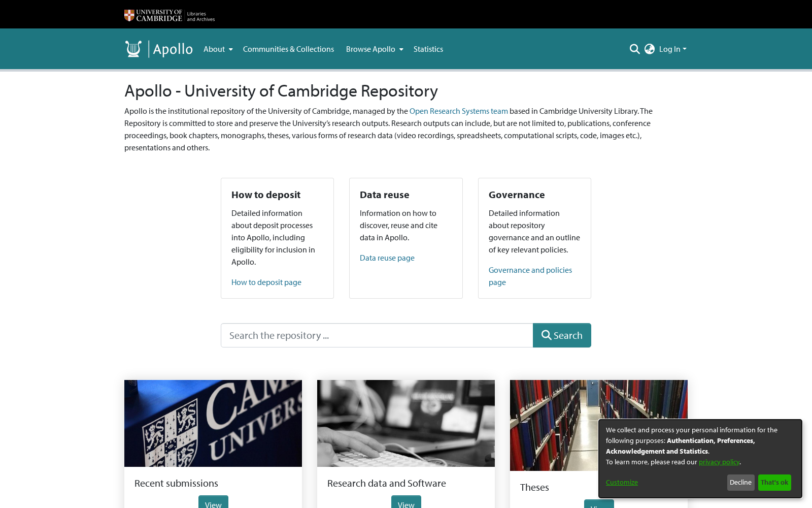Expand the Browse Apollo dropdown
This screenshot has width=812, height=508.
click(x=375, y=49)
